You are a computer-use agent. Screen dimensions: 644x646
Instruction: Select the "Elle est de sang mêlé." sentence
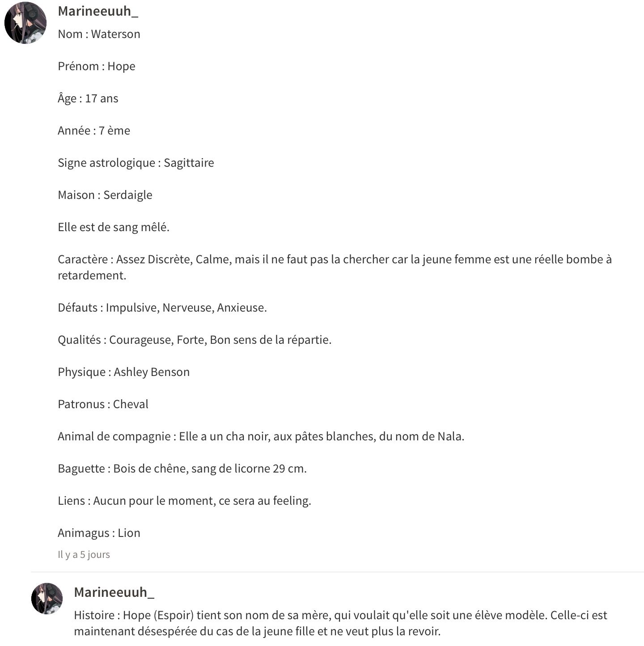point(114,227)
